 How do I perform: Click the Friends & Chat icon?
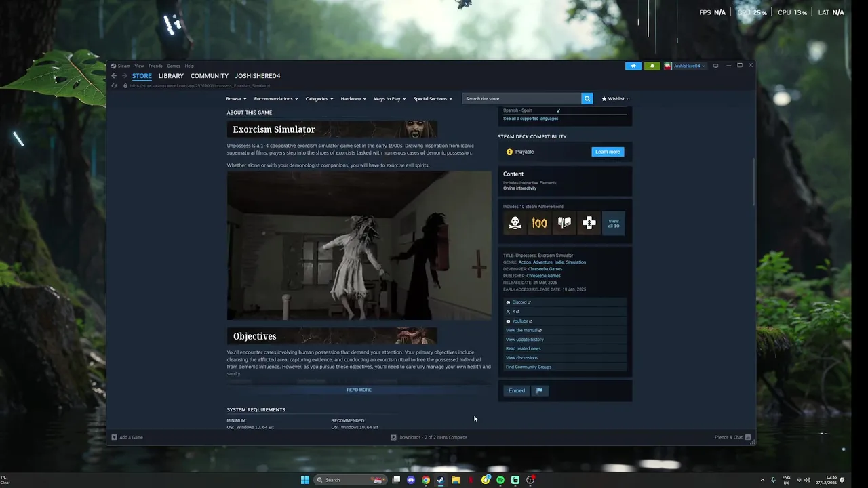[x=748, y=437]
